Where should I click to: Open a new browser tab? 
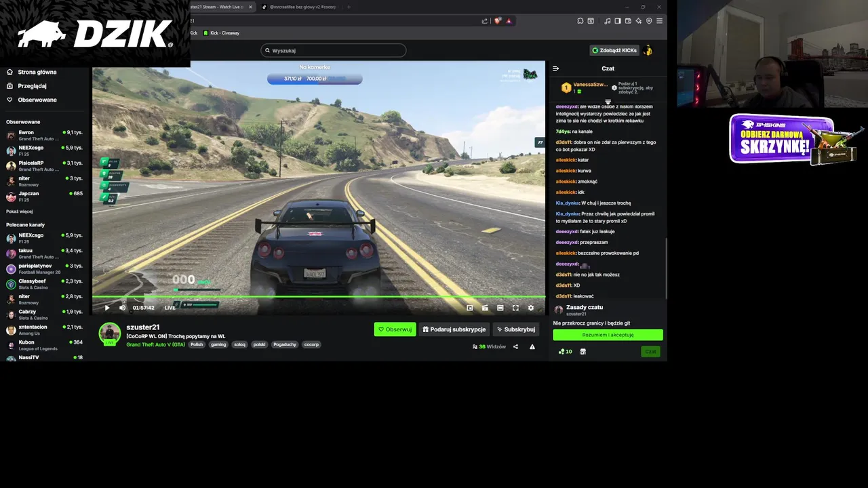click(x=349, y=7)
